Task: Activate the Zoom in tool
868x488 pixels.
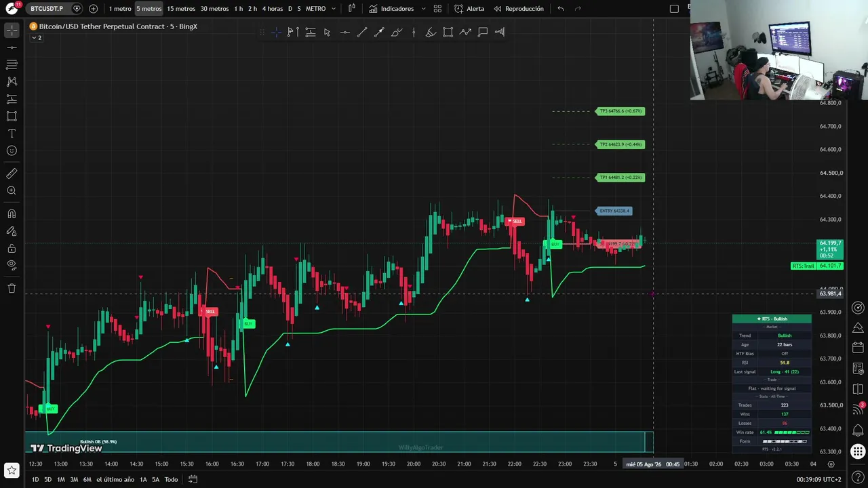Action: click(12, 190)
